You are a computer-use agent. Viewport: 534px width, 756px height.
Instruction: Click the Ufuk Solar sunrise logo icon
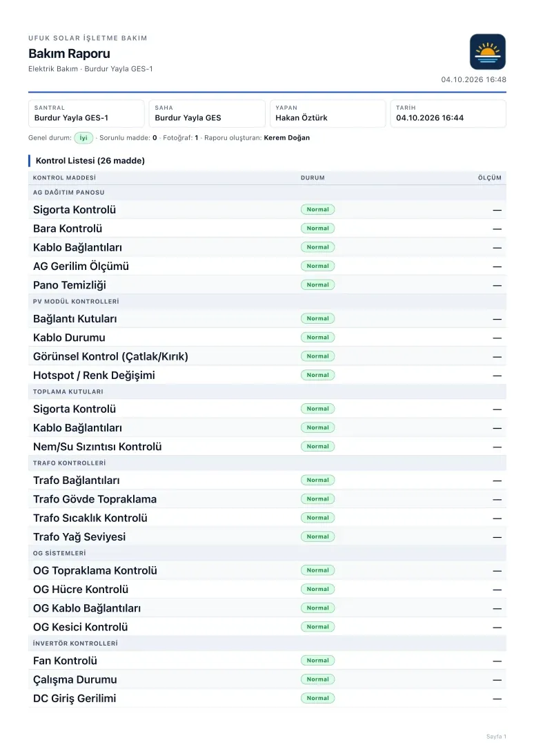pyautogui.click(x=487, y=52)
